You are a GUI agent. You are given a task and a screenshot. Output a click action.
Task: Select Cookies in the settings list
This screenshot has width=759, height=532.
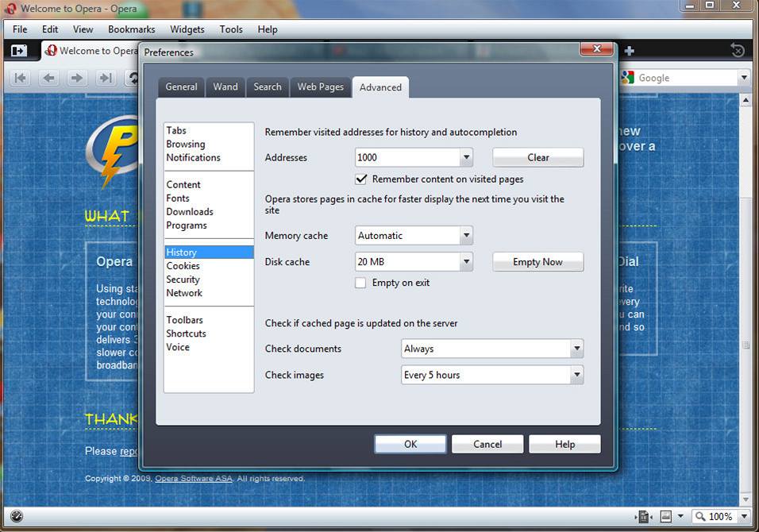click(x=183, y=266)
